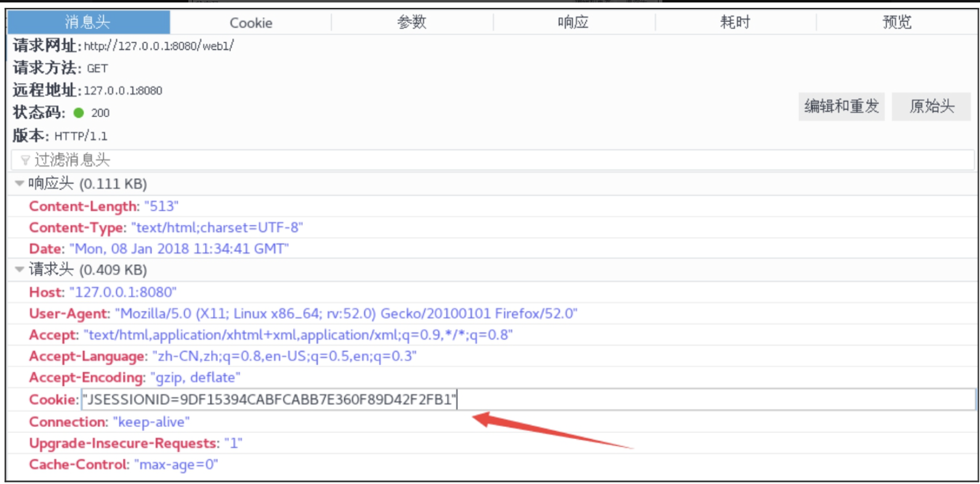This screenshot has height=484, width=980.
Task: Open the 参数 tab
Action: click(x=412, y=22)
